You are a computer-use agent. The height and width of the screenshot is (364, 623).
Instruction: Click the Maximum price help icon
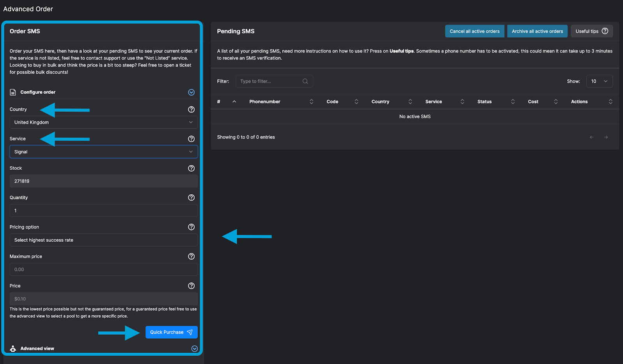(x=191, y=256)
